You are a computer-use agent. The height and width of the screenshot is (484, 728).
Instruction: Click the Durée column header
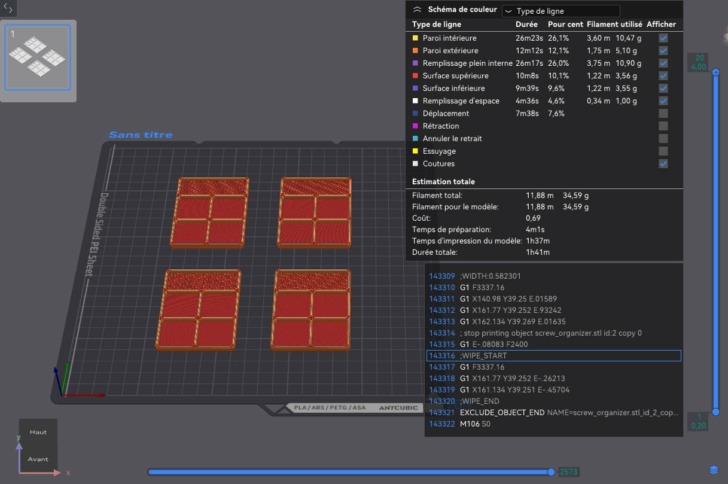tap(526, 24)
